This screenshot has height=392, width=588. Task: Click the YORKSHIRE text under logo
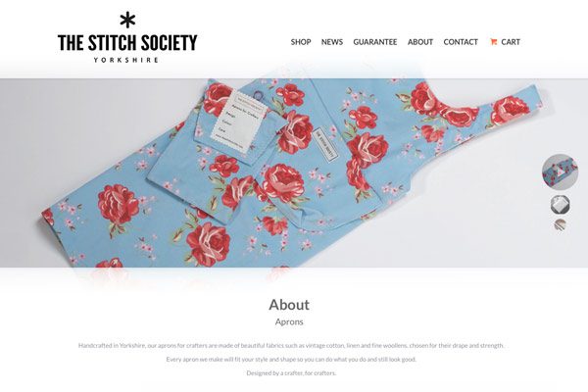point(126,60)
